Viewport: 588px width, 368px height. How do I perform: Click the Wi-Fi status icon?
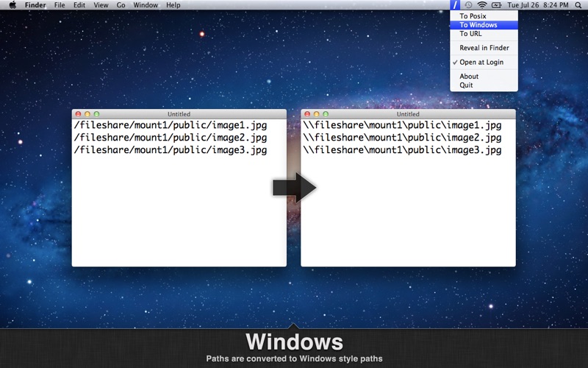(482, 5)
